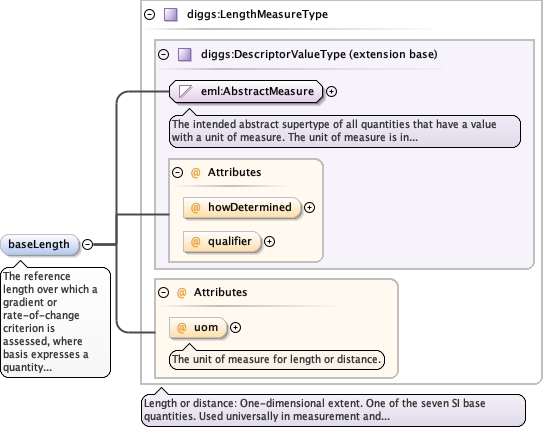This screenshot has height=430, width=544.
Task: Expand the eml:AbstractMeasure element
Action: pyautogui.click(x=332, y=91)
